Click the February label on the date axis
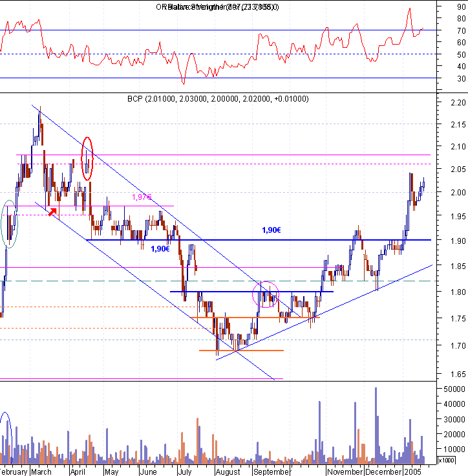468x476 pixels. (x=14, y=471)
